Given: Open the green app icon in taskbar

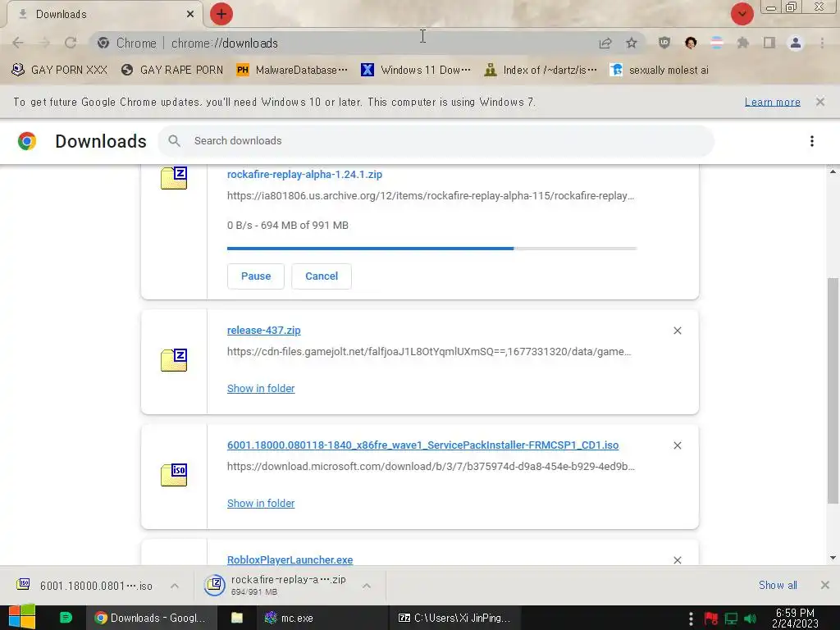Looking at the screenshot, I should (x=66, y=618).
